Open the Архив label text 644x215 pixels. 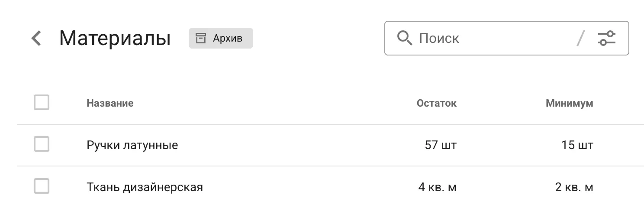point(228,38)
